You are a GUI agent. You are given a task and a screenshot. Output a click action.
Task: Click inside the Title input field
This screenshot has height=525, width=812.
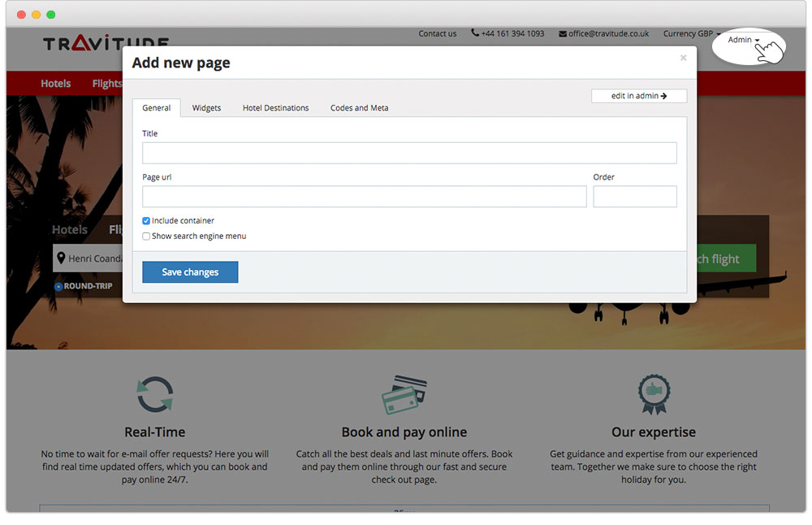pos(408,153)
